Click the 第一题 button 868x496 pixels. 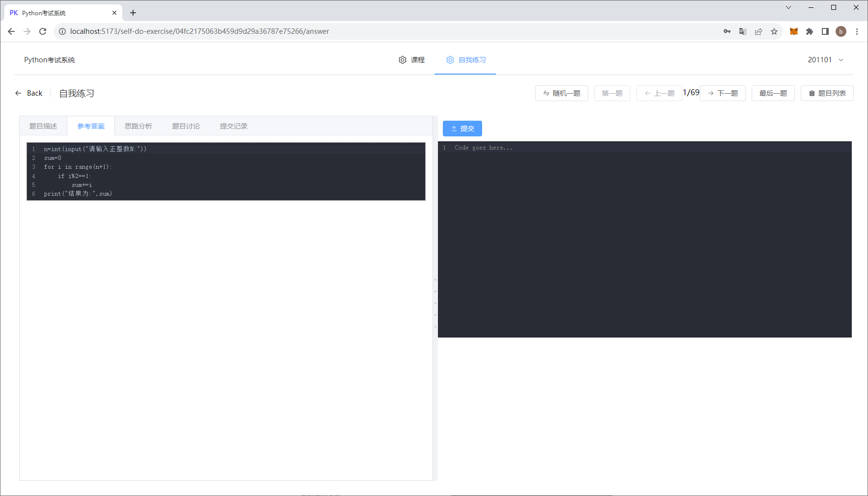click(x=612, y=93)
